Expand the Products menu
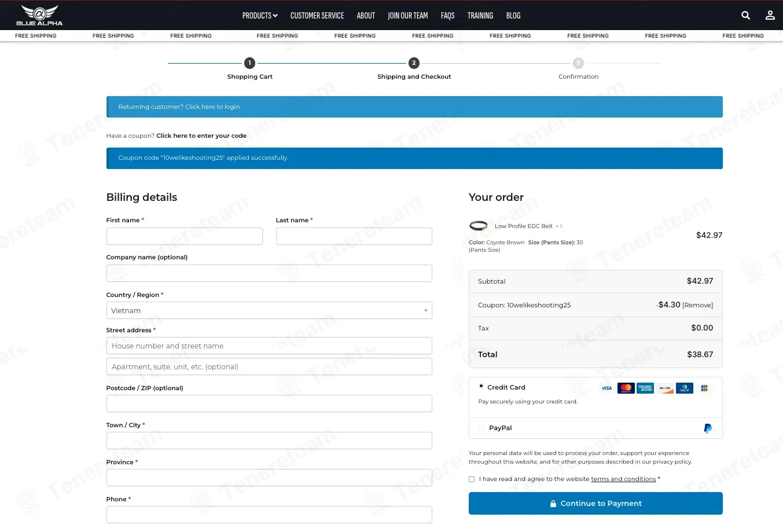The height and width of the screenshot is (532, 783). click(260, 16)
